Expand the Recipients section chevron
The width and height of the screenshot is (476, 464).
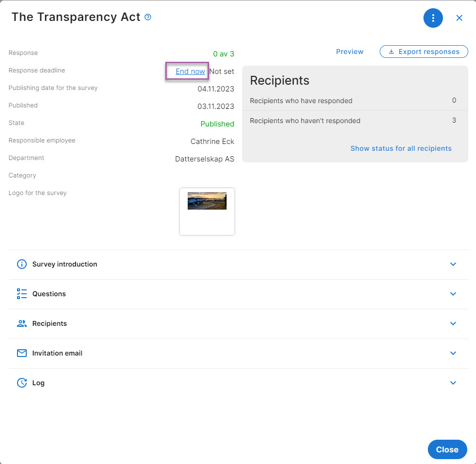[x=453, y=323]
